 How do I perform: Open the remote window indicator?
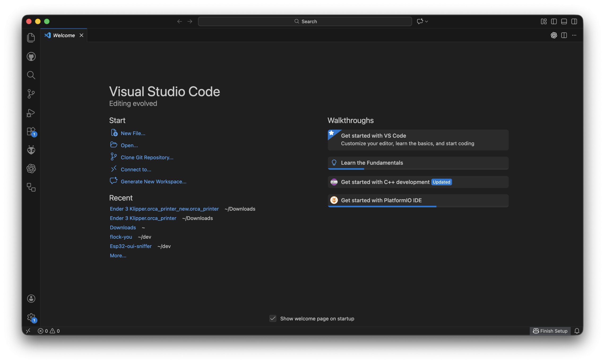[28, 331]
